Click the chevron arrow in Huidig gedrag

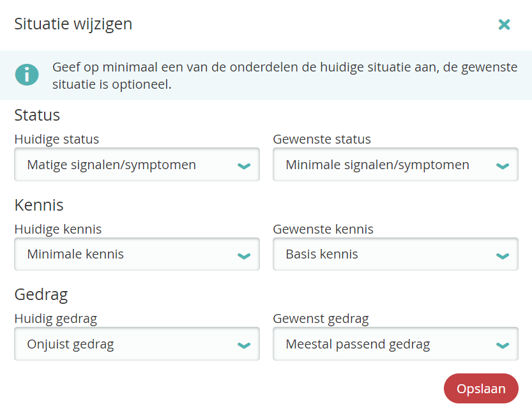243,346
